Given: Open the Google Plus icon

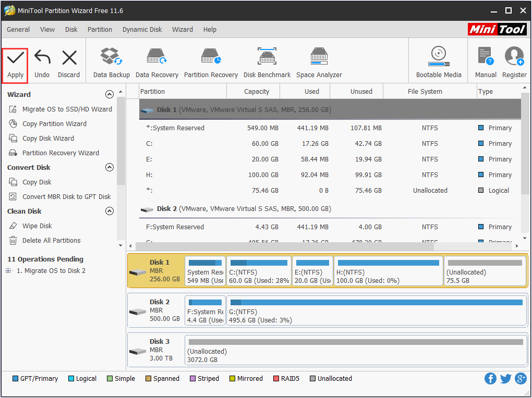Looking at the screenshot, I should click(521, 378).
